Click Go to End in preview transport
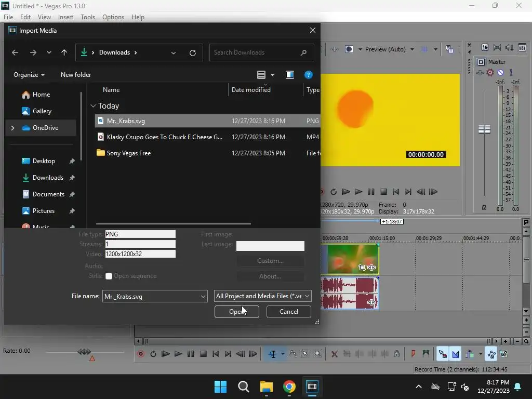 click(408, 192)
